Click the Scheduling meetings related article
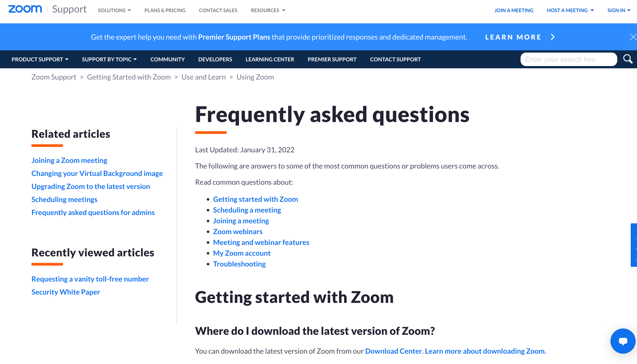 64,199
